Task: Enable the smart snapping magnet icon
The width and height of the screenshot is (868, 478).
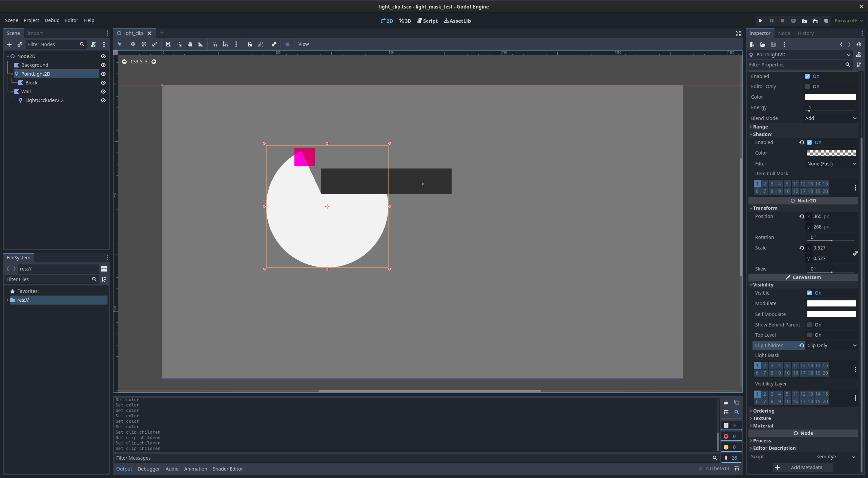Action: [214, 44]
